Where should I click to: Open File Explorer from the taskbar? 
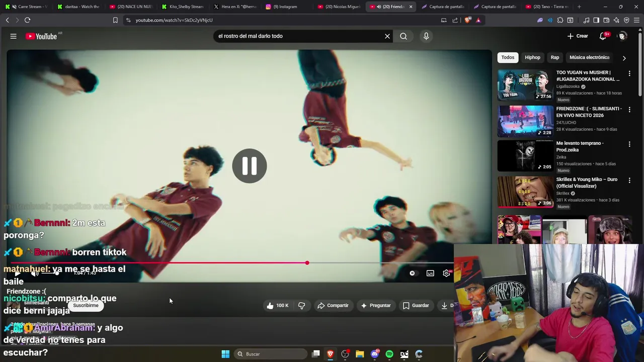coord(360,354)
